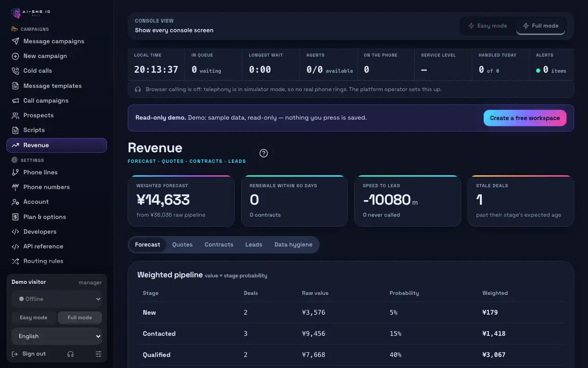Switch to the Leads tab

254,245
